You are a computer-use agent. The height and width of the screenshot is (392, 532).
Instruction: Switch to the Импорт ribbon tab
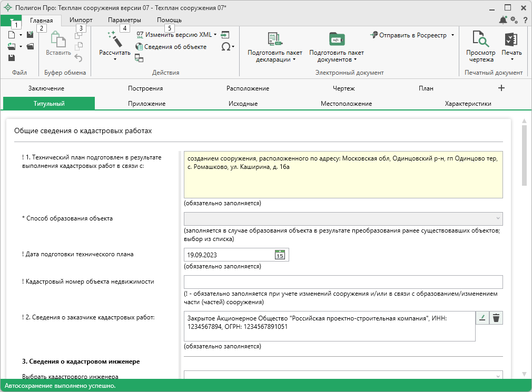pyautogui.click(x=81, y=20)
